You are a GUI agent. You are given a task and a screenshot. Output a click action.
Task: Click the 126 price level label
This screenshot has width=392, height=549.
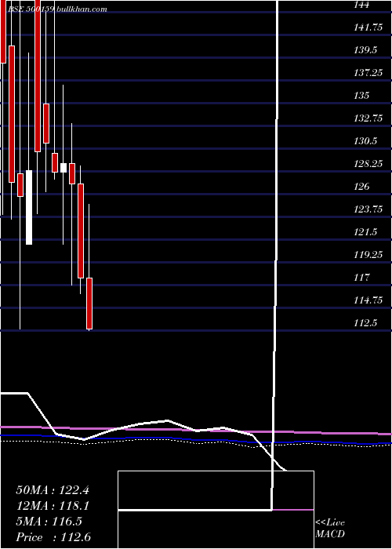coord(361,187)
